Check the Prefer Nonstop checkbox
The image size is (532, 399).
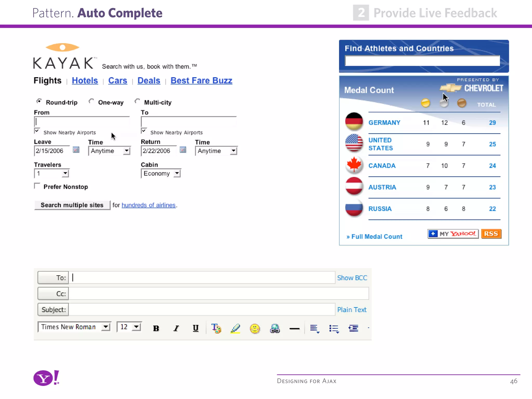(37, 186)
